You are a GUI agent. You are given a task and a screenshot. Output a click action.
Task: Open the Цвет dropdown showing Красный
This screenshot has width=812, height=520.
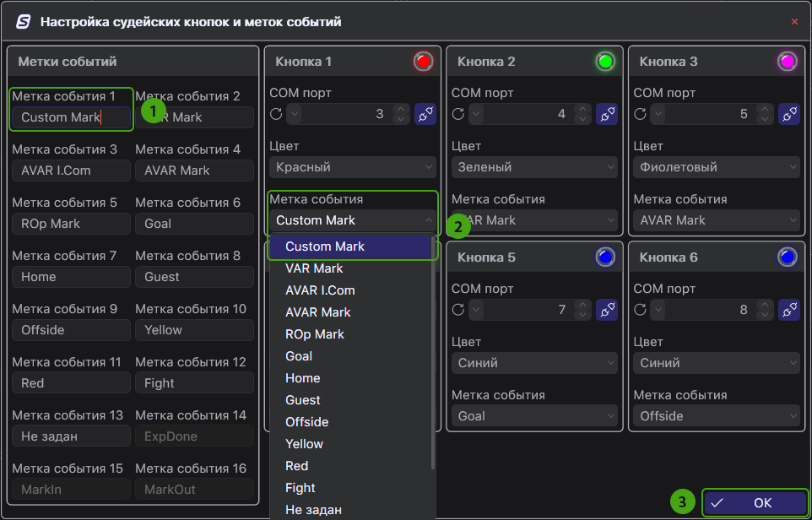click(x=353, y=167)
